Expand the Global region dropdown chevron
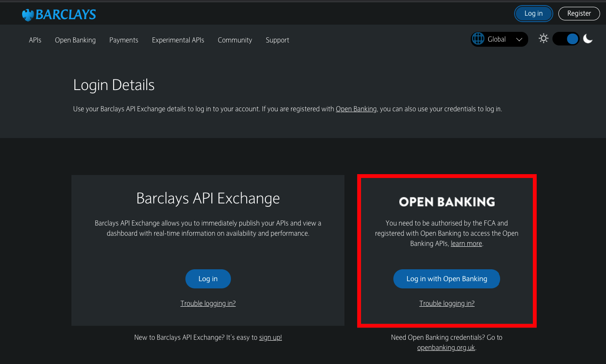The image size is (606, 364). (519, 40)
